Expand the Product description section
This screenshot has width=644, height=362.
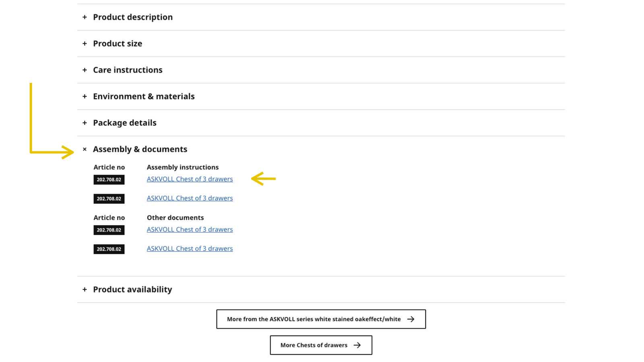pyautogui.click(x=132, y=17)
